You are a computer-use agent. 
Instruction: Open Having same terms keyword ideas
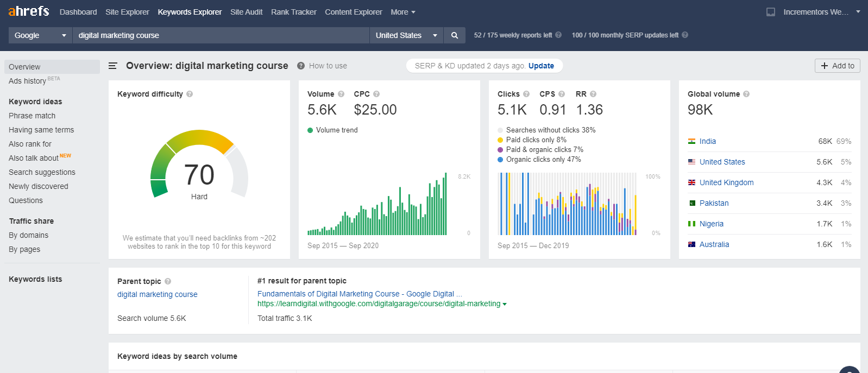coord(41,130)
